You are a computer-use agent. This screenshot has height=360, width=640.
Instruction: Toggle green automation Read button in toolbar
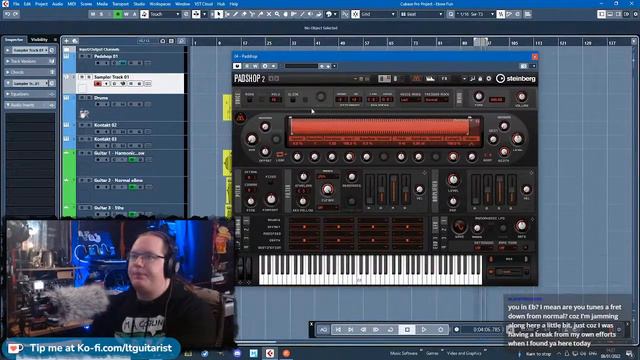(118, 14)
